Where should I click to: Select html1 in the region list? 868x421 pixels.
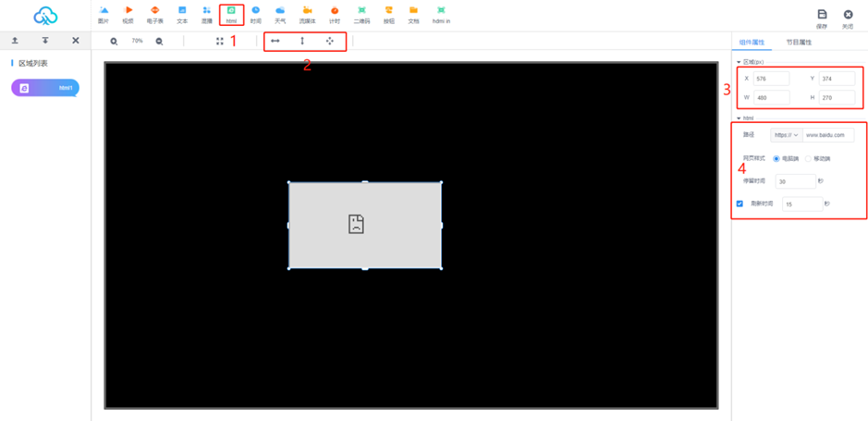tap(45, 88)
